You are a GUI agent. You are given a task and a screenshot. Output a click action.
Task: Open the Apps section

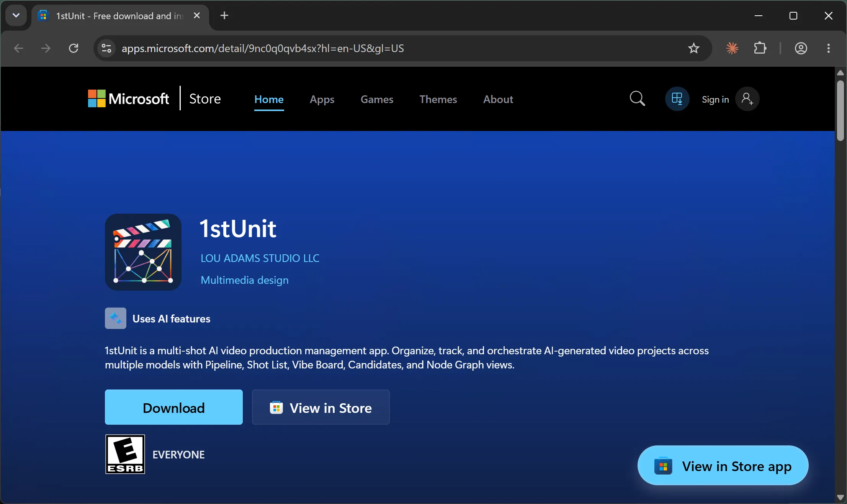pyautogui.click(x=322, y=99)
